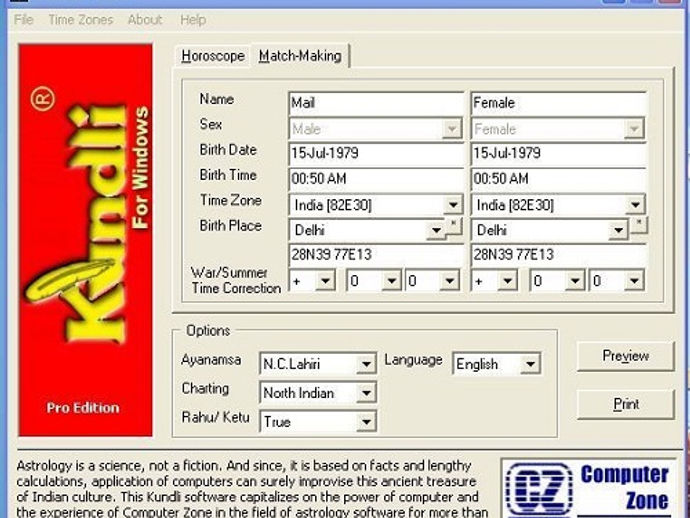
Task: Click the Rahu/ Ketu label
Action: (216, 417)
